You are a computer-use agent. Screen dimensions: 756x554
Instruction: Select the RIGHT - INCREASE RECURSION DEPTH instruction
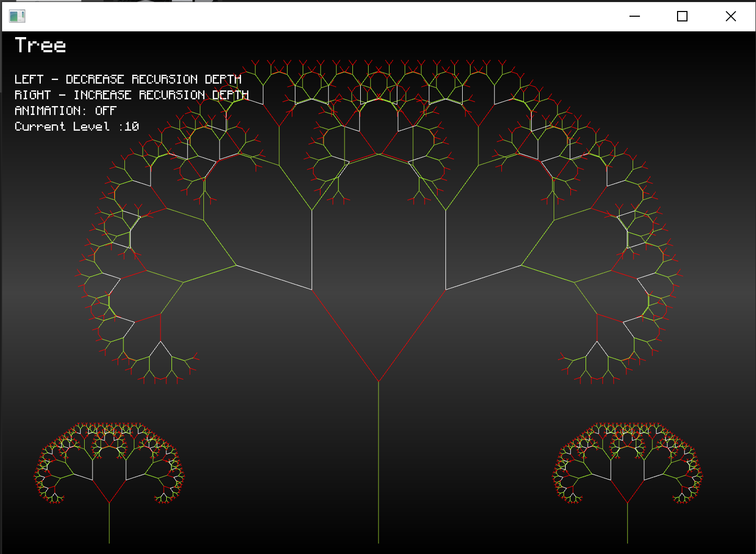[x=131, y=95]
